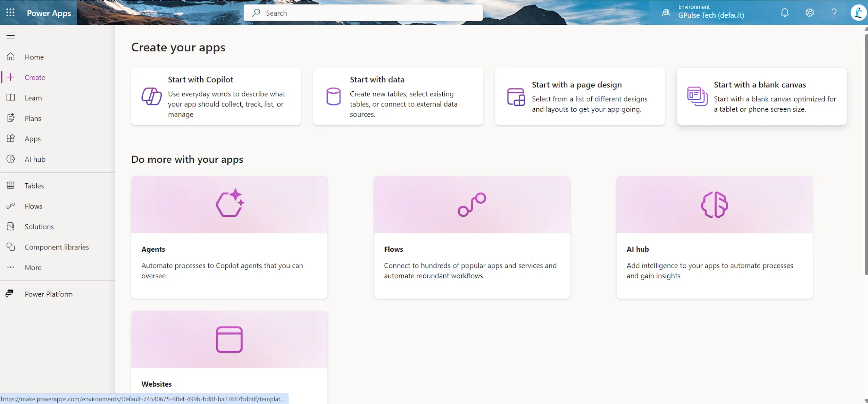This screenshot has width=868, height=404.
Task: Open the Settings gear
Action: click(x=809, y=12)
